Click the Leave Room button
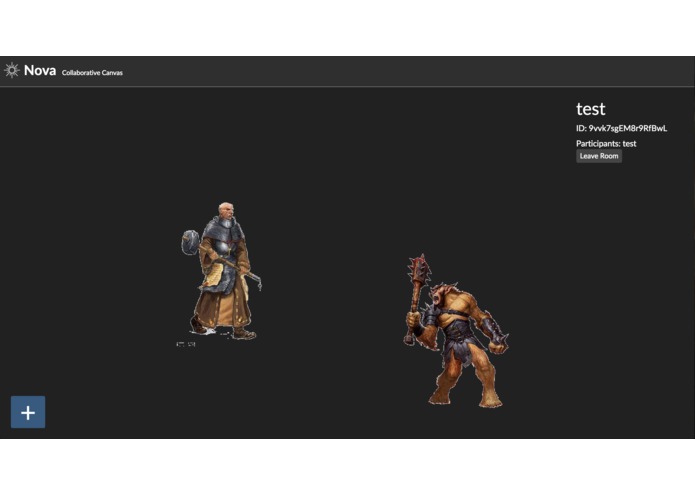The height and width of the screenshot is (494, 695). [599, 156]
